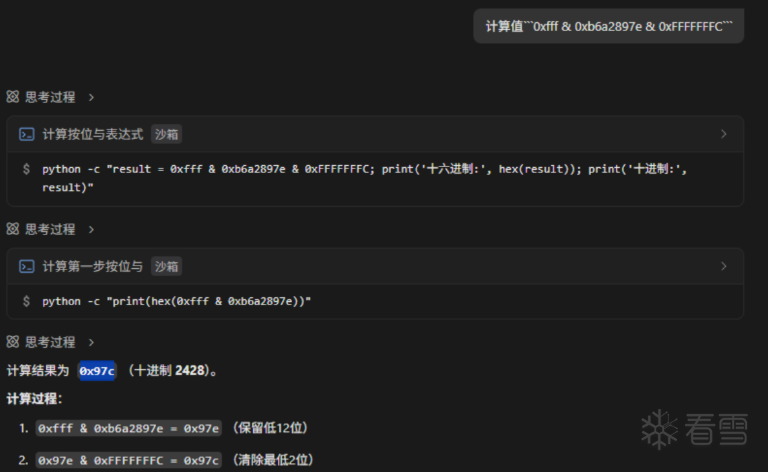Click the third 思考过程 atom icon
768x472 pixels.
coord(13,342)
